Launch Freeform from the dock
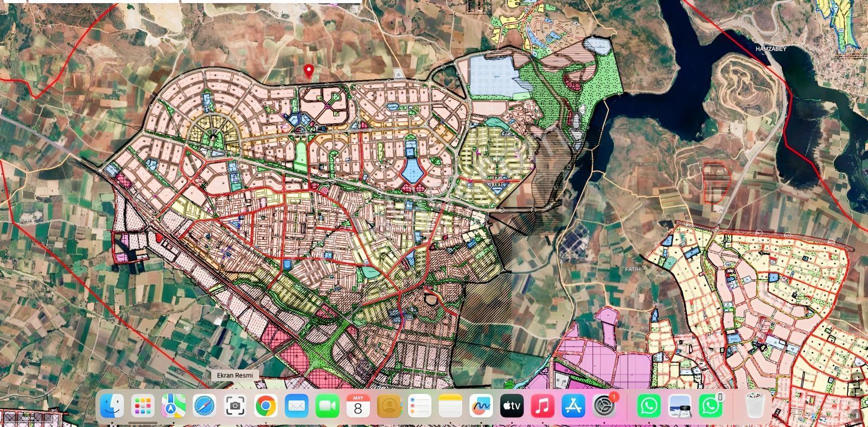Image resolution: width=868 pixels, height=427 pixels. (x=481, y=405)
